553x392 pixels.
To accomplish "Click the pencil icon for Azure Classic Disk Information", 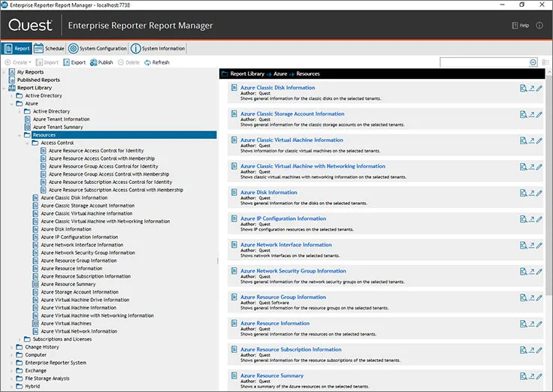I will point(539,89).
